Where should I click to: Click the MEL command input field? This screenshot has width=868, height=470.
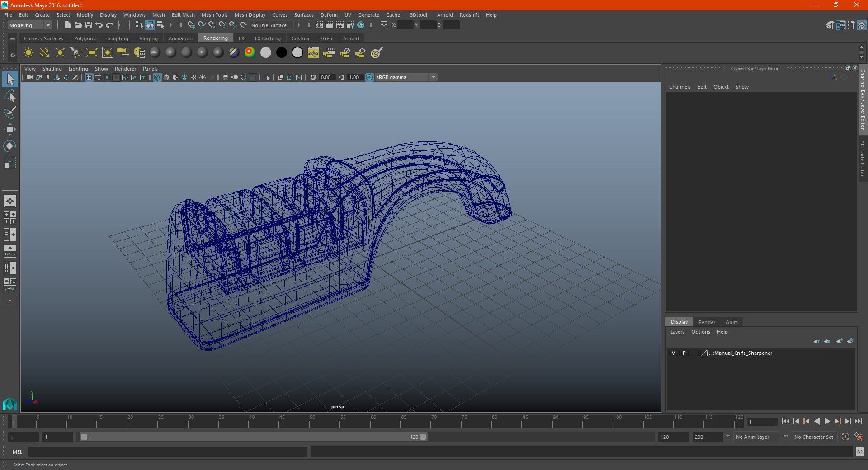[168, 451]
